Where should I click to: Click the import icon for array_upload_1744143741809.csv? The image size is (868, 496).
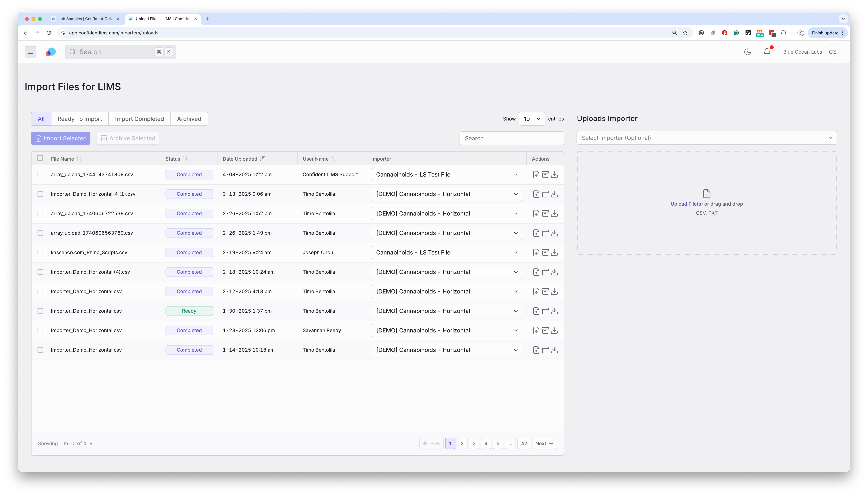click(536, 174)
